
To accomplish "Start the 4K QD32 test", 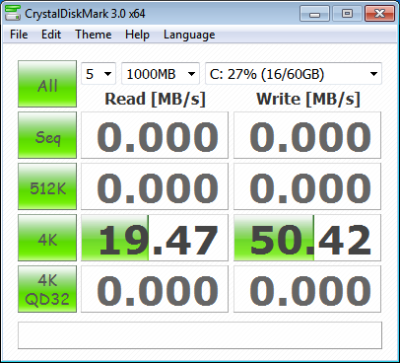I will (47, 289).
